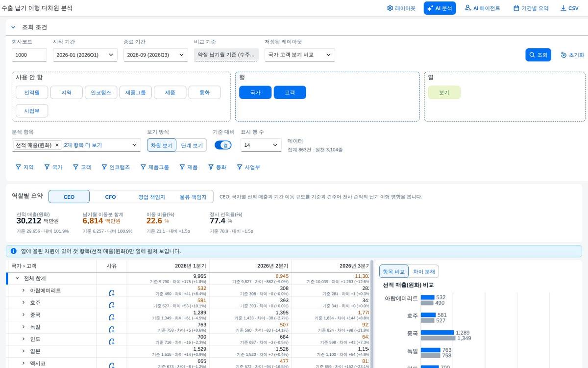Image resolution: width=588 pixels, height=368 pixels.
Task: Switch to the 차이 분해 chart tab
Action: 423,271
